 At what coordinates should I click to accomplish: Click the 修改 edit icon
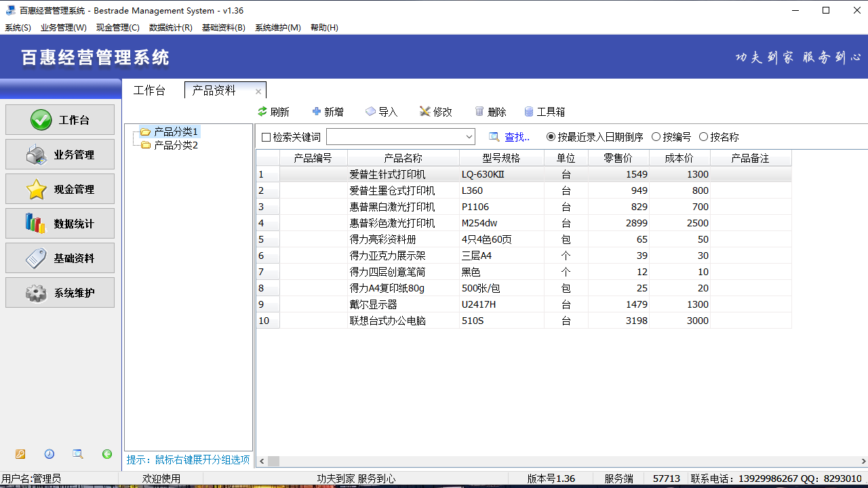pos(435,111)
